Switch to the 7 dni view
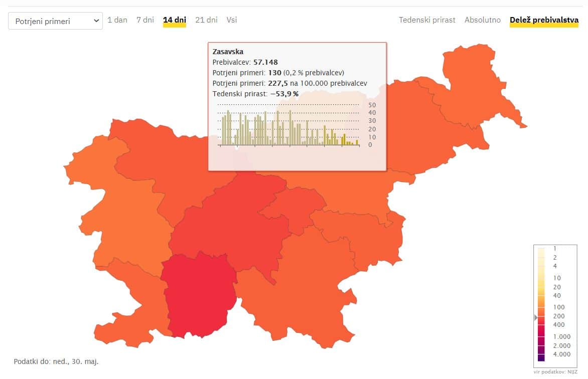The image size is (588, 379). tap(145, 20)
